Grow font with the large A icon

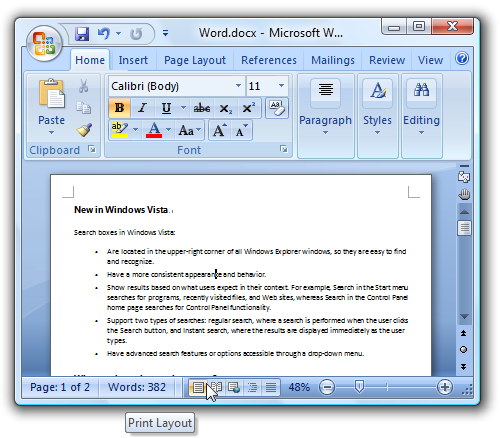(x=220, y=130)
